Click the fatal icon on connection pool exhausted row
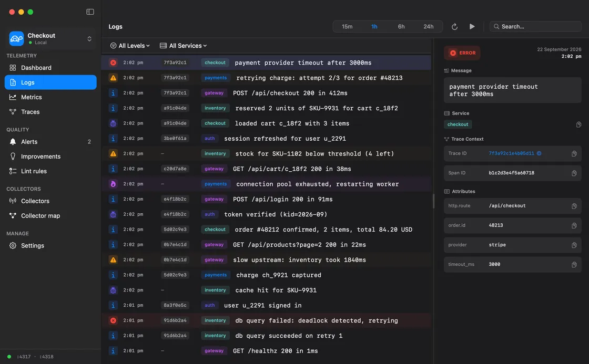The width and height of the screenshot is (589, 364). (x=113, y=184)
